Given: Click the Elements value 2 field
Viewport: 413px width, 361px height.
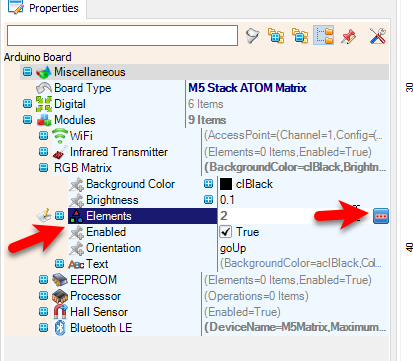Looking at the screenshot, I should click(295, 216).
